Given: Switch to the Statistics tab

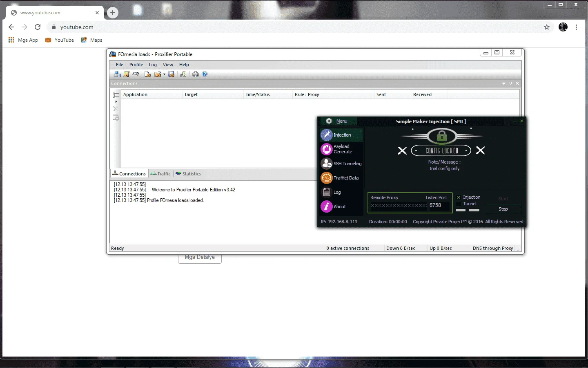Looking at the screenshot, I should pyautogui.click(x=188, y=174).
